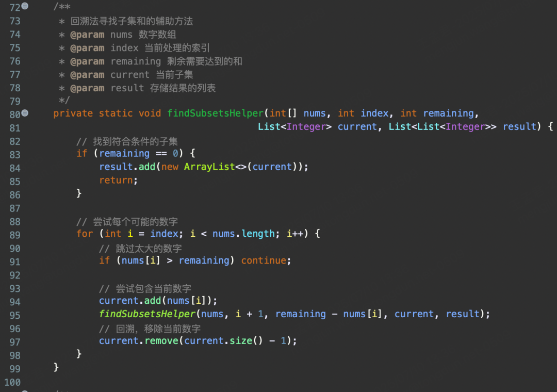Screen dimensions: 557x392
Task: Click the Javadoc title '回溯法寻找子集和的辅助方法'
Action: click(x=132, y=21)
